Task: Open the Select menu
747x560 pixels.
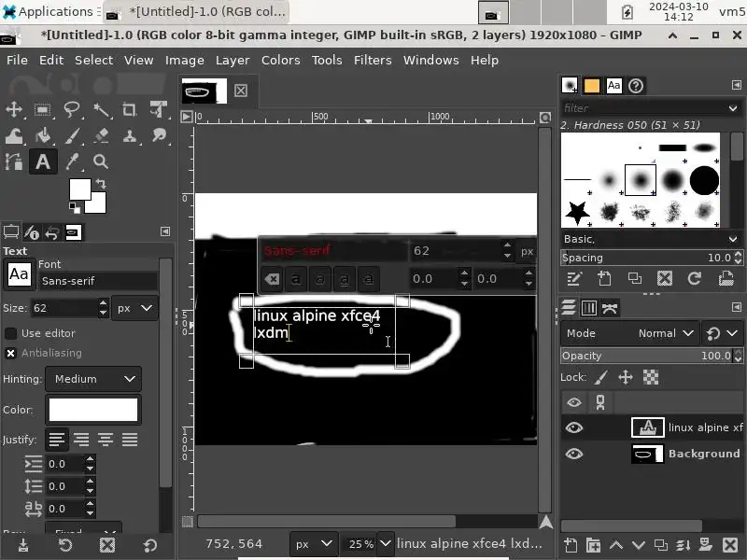Action: click(94, 60)
